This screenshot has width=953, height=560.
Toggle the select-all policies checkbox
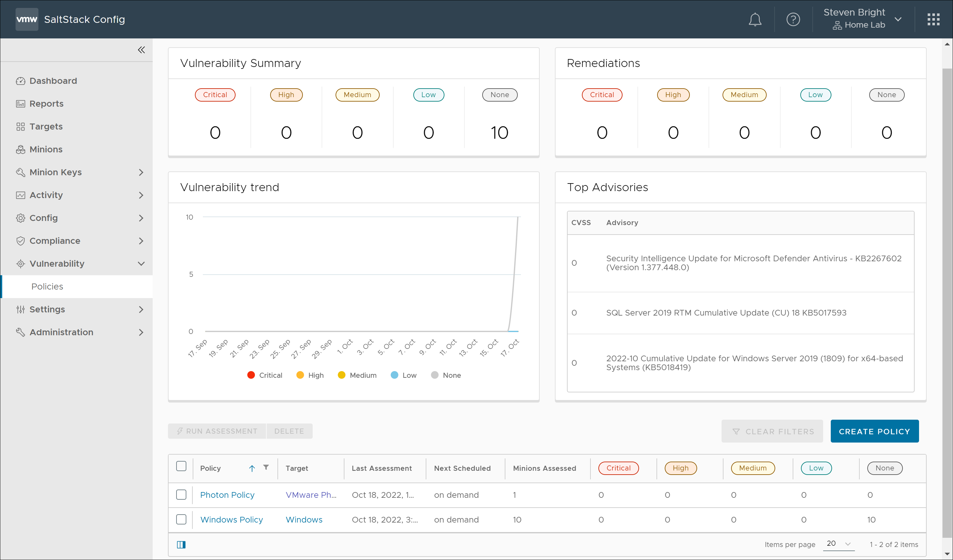tap(181, 466)
